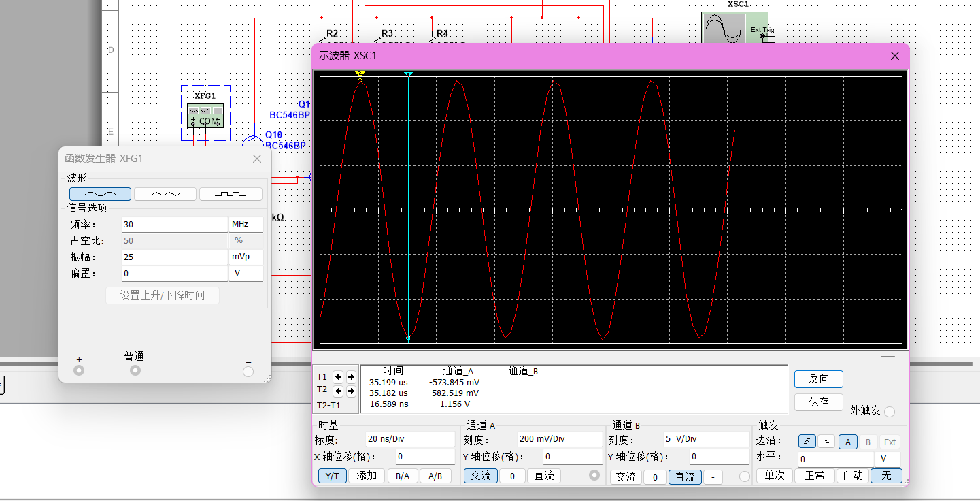This screenshot has width=980, height=501.
Task: Click the channel B scale 5 V/Div field
Action: (706, 439)
